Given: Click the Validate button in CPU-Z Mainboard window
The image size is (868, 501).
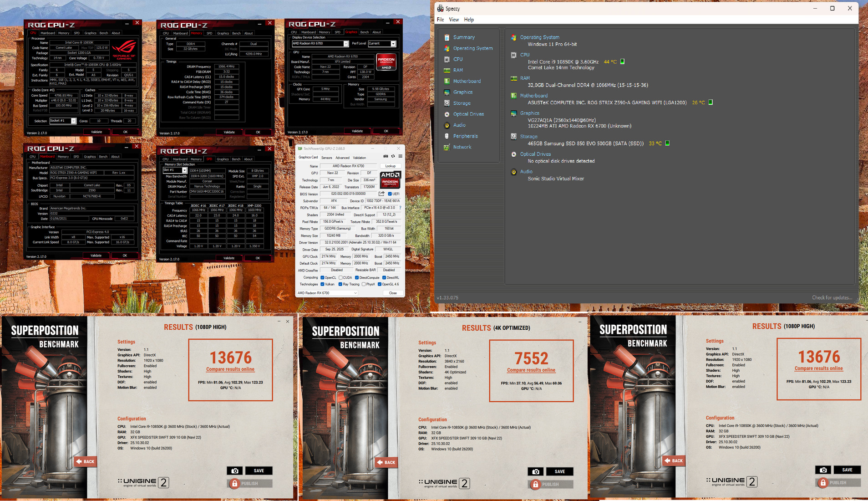Looking at the screenshot, I should (x=96, y=256).
